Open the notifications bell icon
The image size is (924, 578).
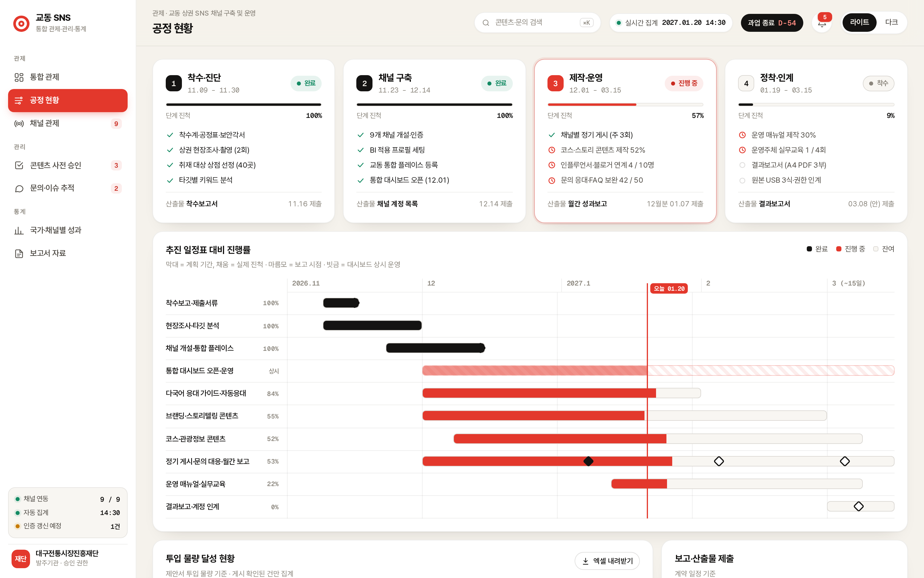click(822, 24)
